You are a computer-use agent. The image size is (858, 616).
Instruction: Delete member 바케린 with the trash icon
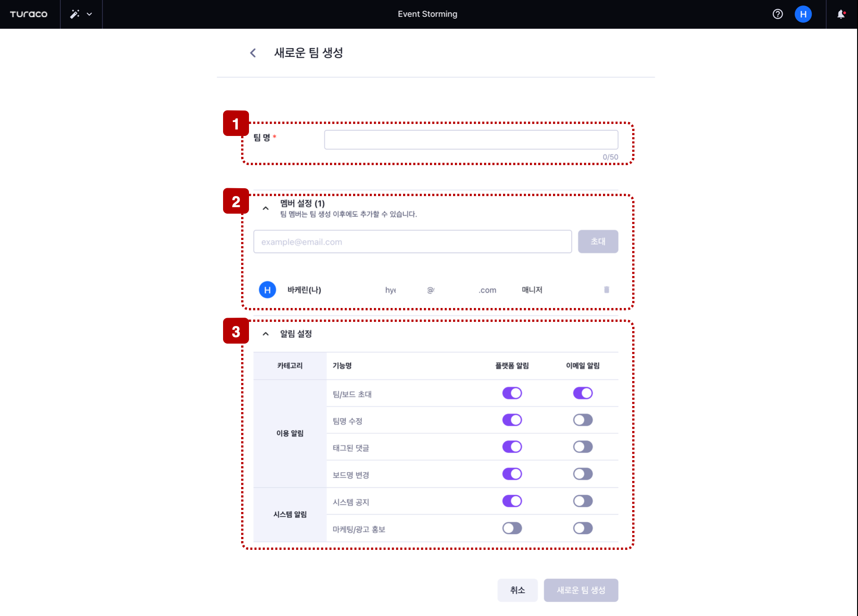pos(606,290)
